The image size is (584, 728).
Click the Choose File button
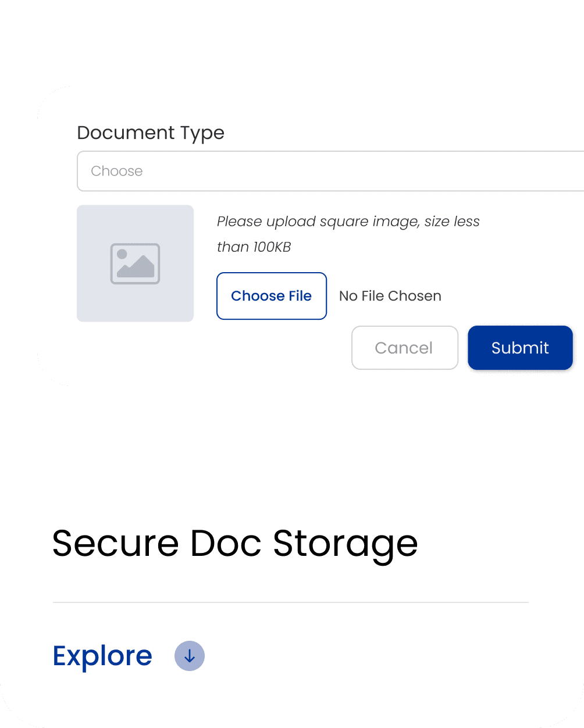coord(272,296)
